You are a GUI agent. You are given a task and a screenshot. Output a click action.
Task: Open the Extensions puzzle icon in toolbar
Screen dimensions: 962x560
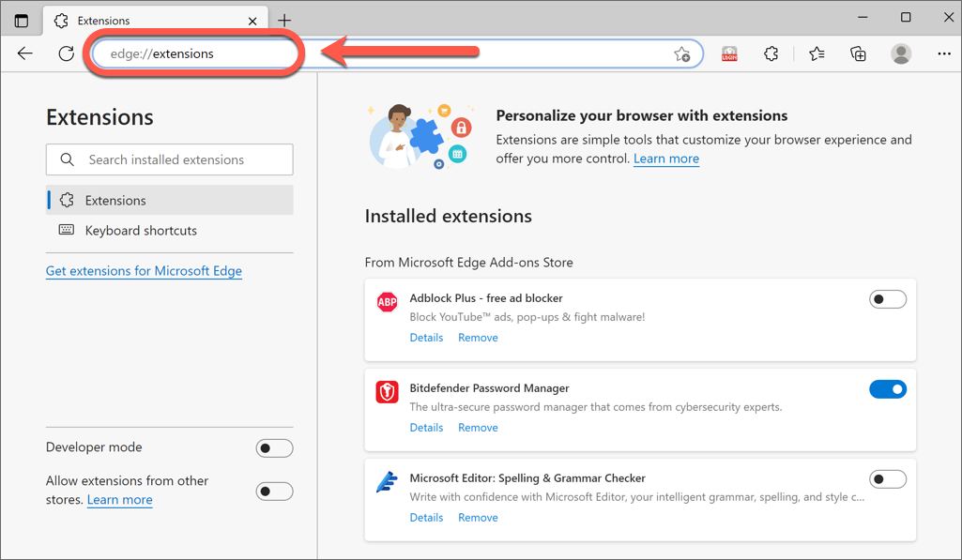pyautogui.click(x=771, y=54)
